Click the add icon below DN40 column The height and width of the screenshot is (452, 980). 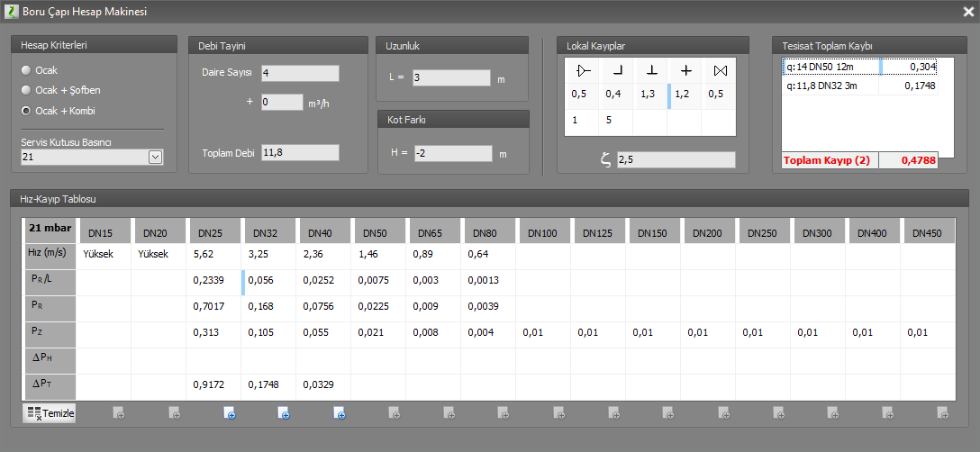(340, 413)
